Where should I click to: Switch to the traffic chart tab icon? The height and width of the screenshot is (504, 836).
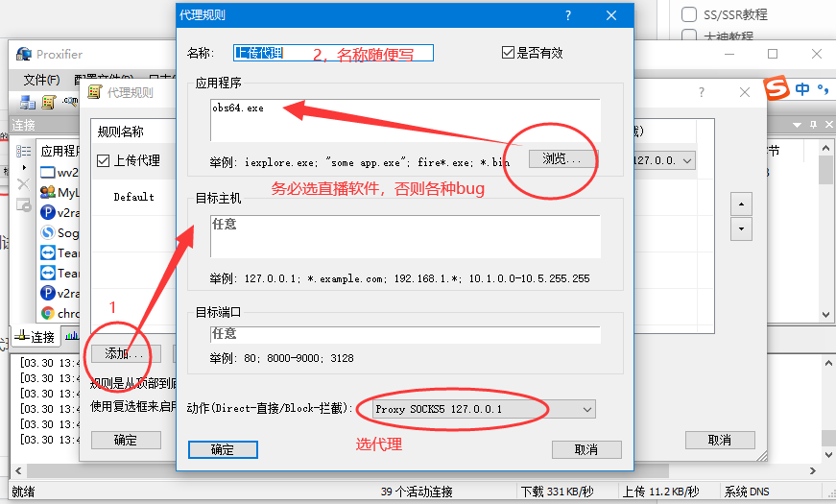pyautogui.click(x=71, y=335)
